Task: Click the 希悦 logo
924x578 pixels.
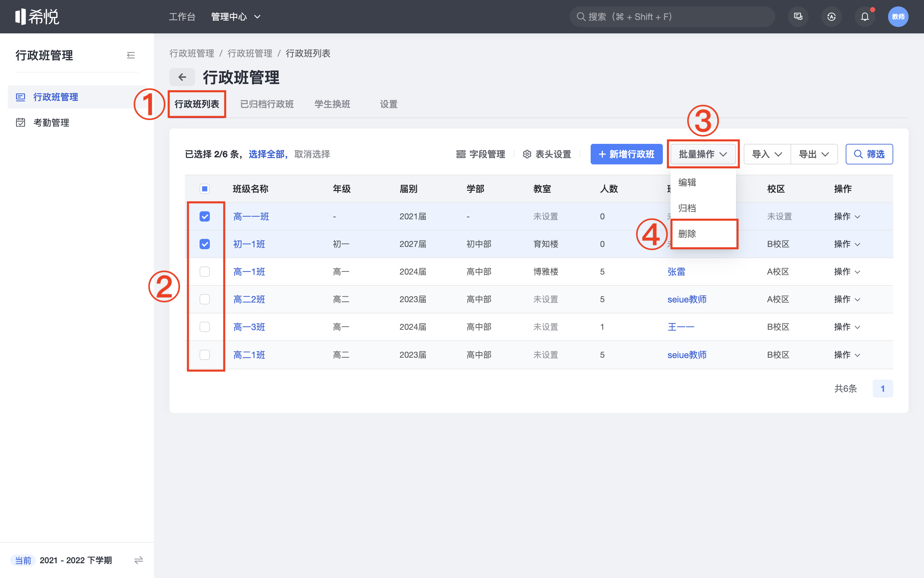Action: pyautogui.click(x=37, y=17)
